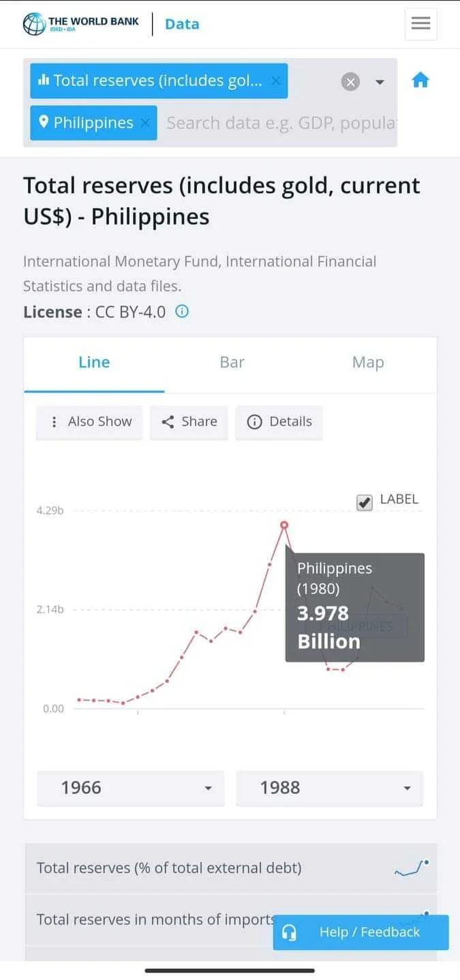Open the Also Show options
Image resolution: width=460 pixels, height=980 pixels.
coord(89,421)
